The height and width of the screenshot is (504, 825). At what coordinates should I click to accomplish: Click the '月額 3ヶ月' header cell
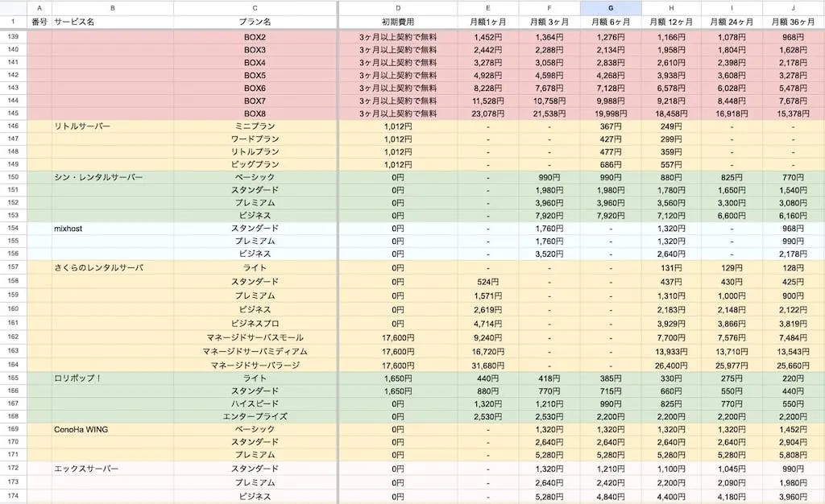(x=549, y=22)
